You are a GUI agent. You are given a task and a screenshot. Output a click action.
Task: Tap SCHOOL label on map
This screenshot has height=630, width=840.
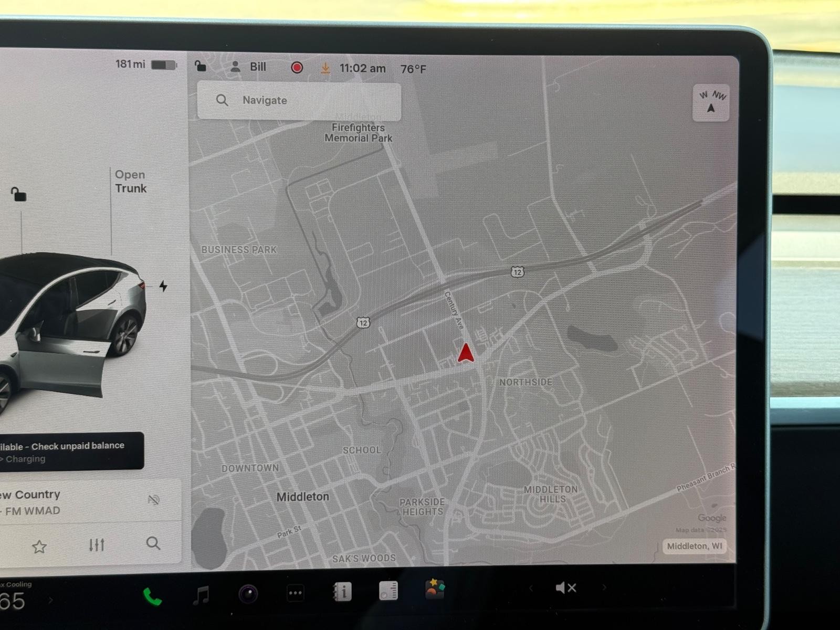click(362, 450)
